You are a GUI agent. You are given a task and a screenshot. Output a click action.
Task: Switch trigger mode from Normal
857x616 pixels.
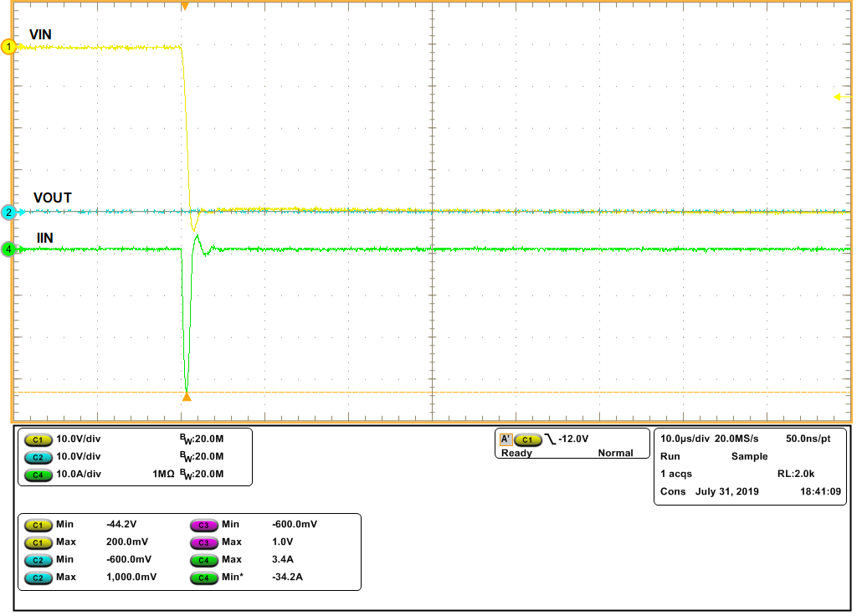click(617, 453)
